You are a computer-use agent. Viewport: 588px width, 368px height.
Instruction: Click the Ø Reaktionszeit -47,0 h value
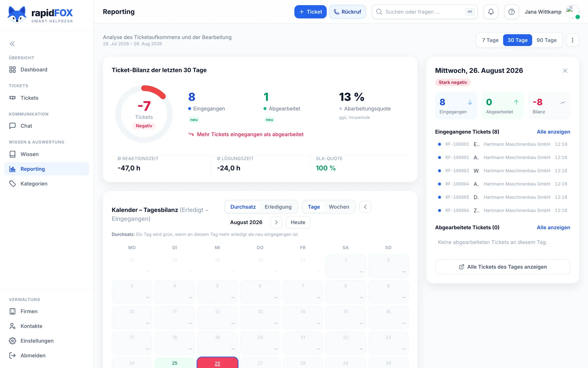point(129,168)
